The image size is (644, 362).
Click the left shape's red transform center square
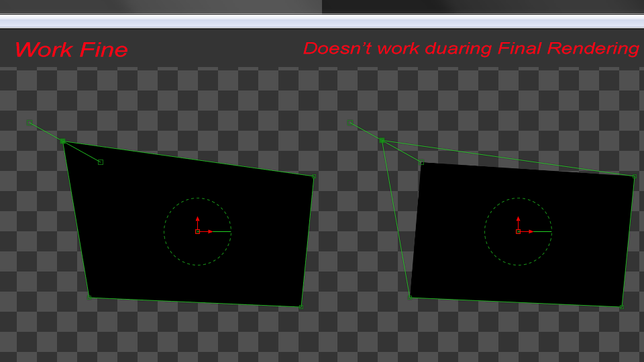coord(197,232)
